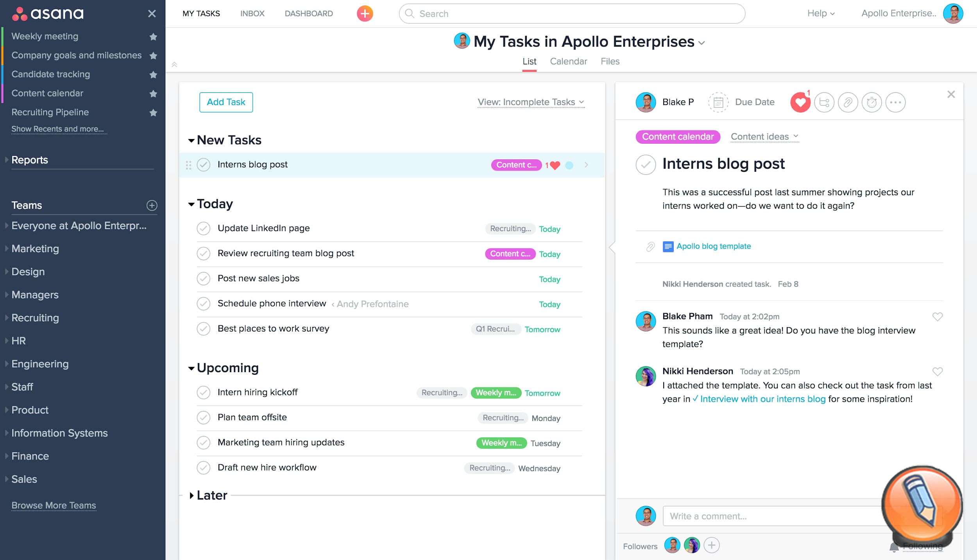Click the Due Date calendar icon

pos(718,102)
